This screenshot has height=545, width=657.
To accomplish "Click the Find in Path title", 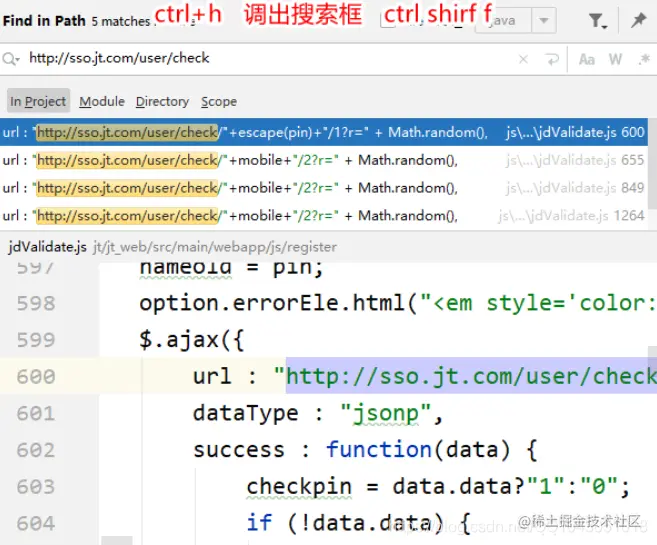I will point(44,21).
